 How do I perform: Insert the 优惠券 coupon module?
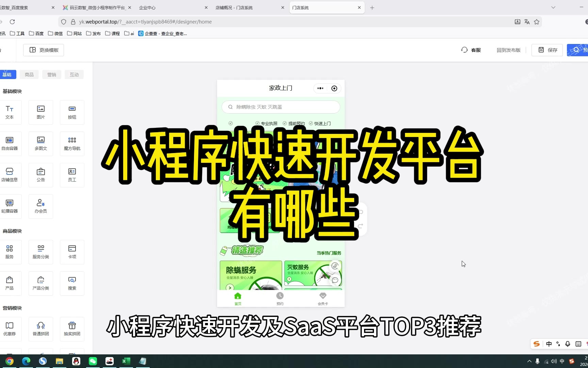coord(10,329)
